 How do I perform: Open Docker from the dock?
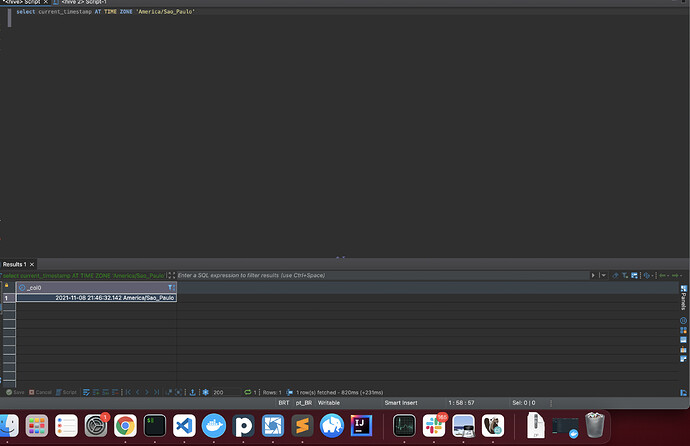tap(213, 425)
